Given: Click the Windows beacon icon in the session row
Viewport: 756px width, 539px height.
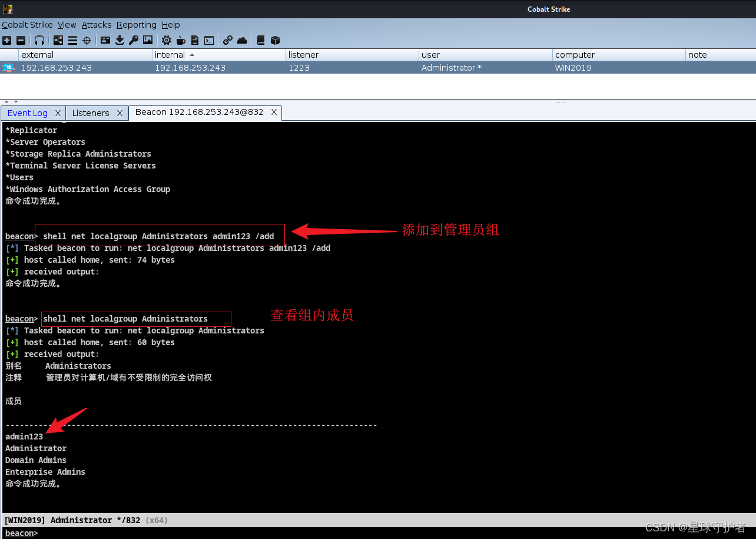Looking at the screenshot, I should 8,68.
